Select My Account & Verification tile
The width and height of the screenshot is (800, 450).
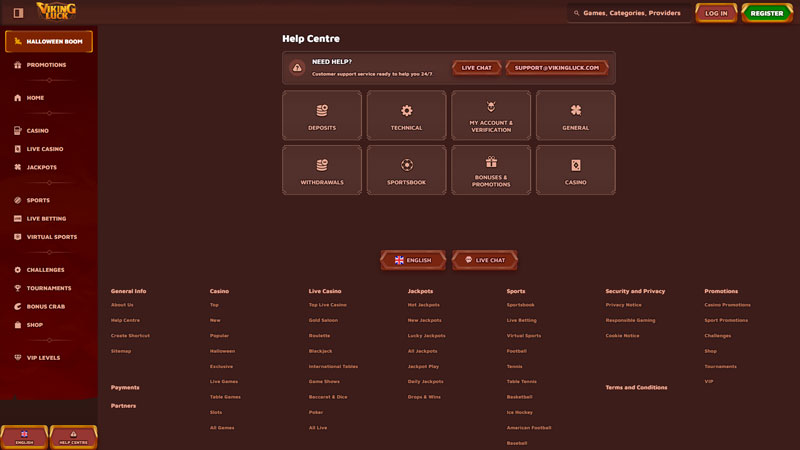point(490,115)
